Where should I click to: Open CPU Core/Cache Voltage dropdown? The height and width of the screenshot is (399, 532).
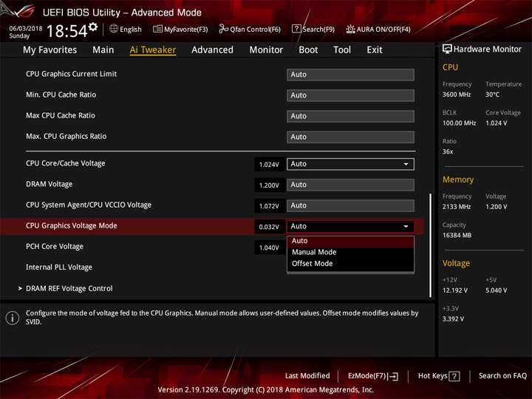[350, 164]
